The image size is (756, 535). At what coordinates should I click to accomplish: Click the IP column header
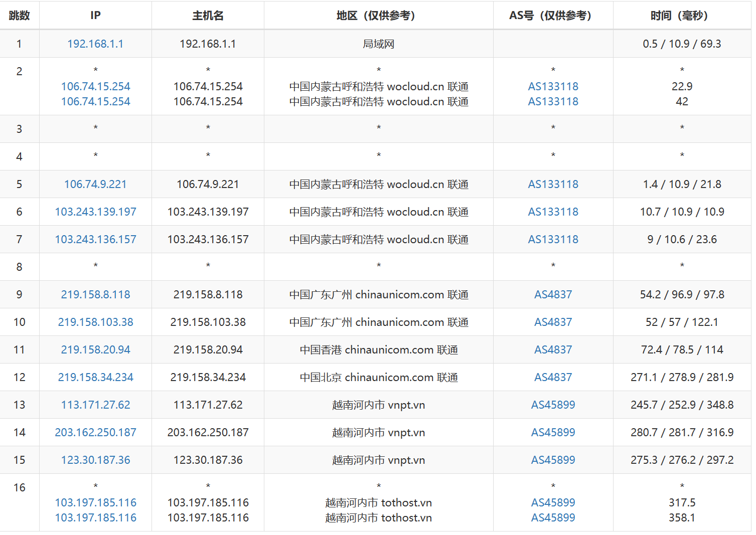[x=95, y=16]
